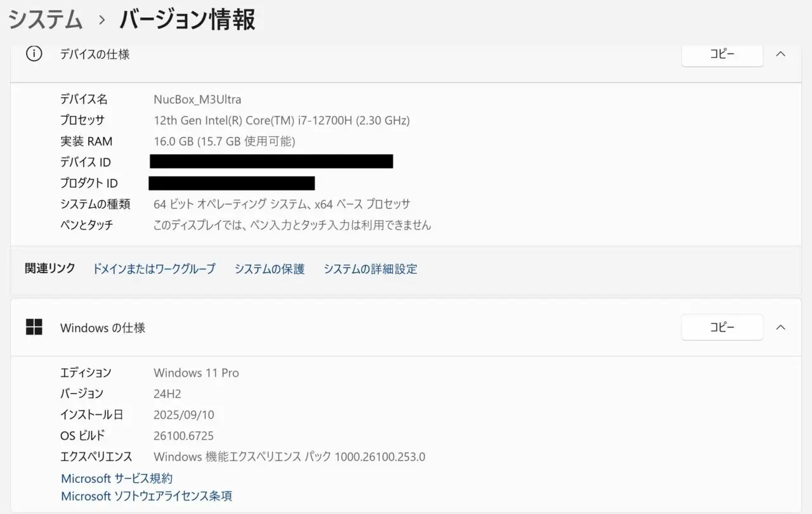The width and height of the screenshot is (812, 514).
Task: Go back to システム in the breadcrumb
Action: [x=46, y=20]
